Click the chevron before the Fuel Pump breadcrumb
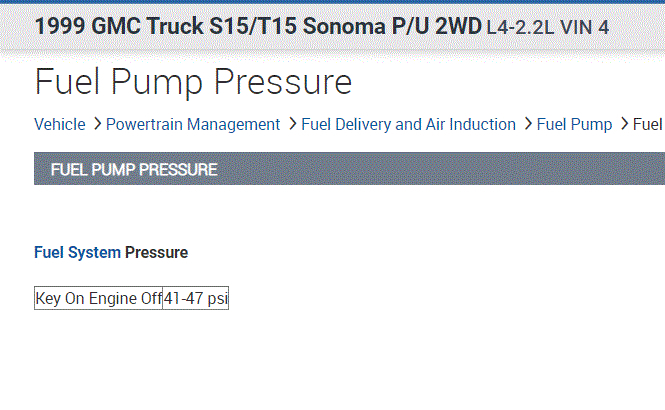Screen dimensions: 665x410 click(x=527, y=125)
